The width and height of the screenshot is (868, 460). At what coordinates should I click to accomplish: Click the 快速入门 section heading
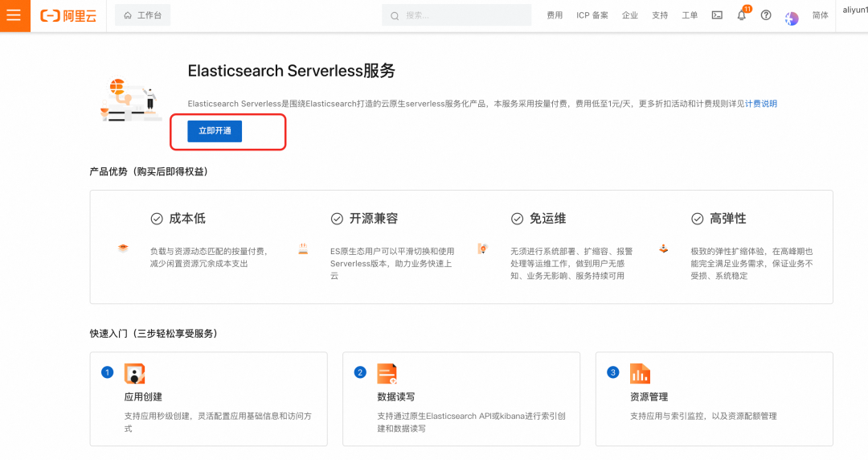point(154,334)
